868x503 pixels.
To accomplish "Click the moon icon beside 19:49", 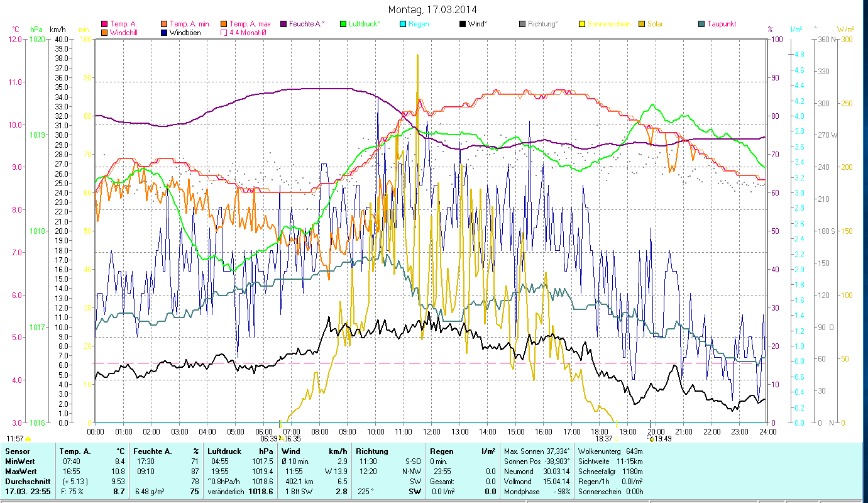I will coord(651,438).
